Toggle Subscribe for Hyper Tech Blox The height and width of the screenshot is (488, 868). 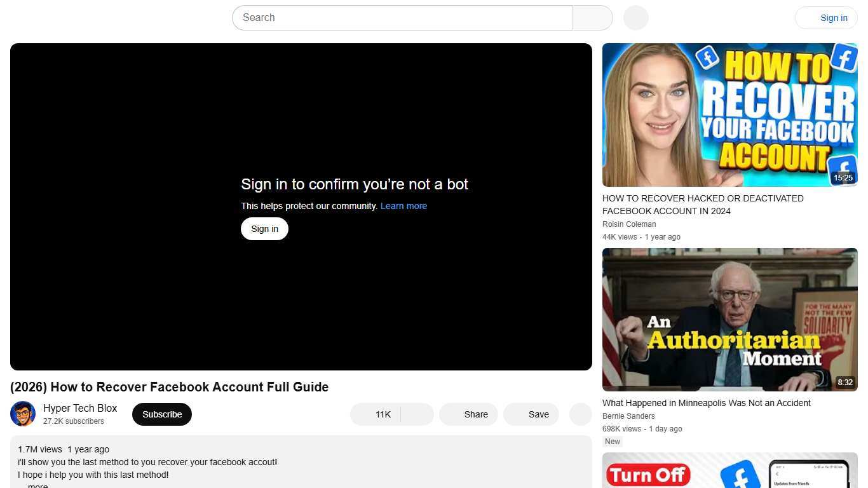161,414
